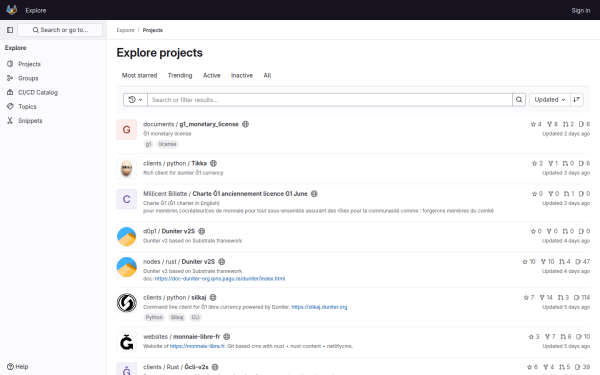This screenshot has height=375, width=600.
Task: Click silkaj forks count 14
Action: 546,298
